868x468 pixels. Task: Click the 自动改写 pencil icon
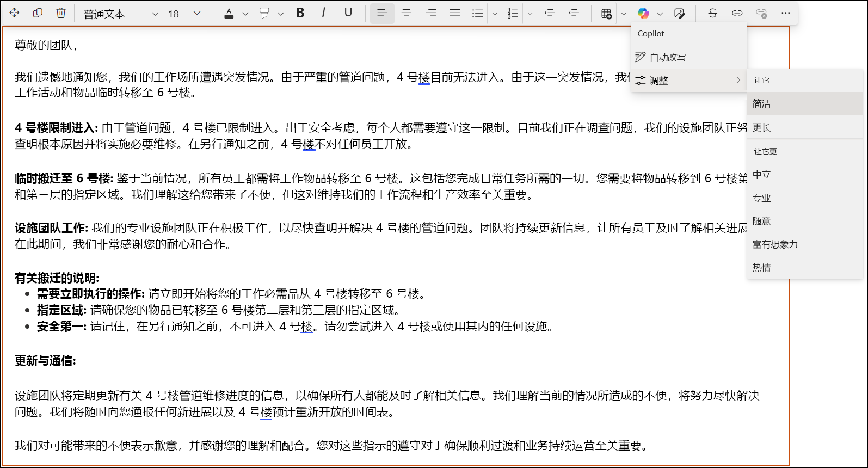click(641, 57)
